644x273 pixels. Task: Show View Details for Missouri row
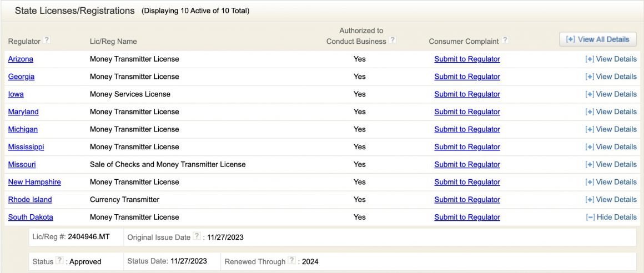click(611, 165)
